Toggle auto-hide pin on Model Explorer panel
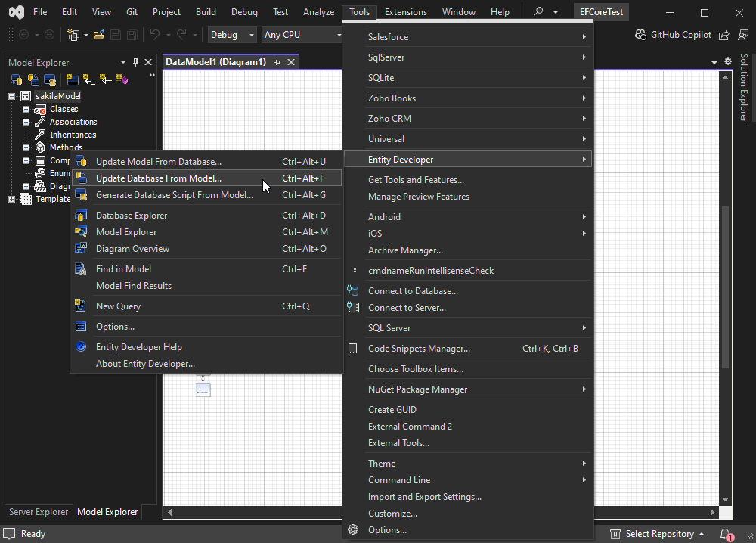Viewport: 756px width, 543px height. tap(136, 62)
